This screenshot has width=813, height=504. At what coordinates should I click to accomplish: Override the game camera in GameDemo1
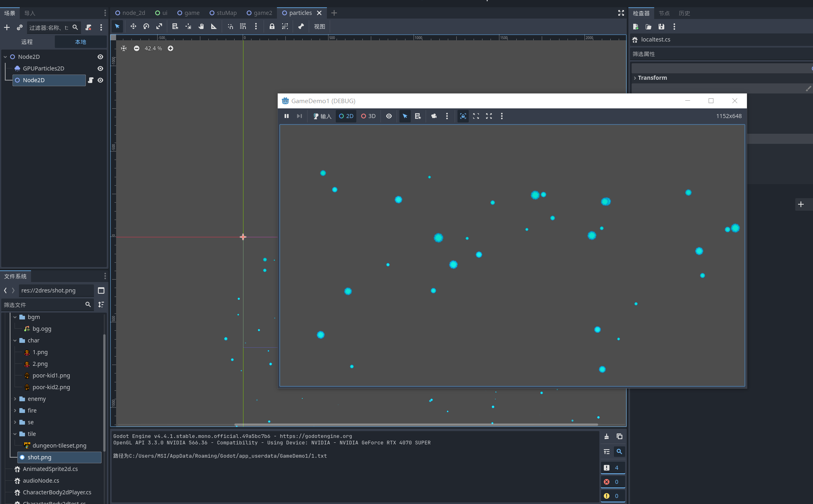[434, 116]
